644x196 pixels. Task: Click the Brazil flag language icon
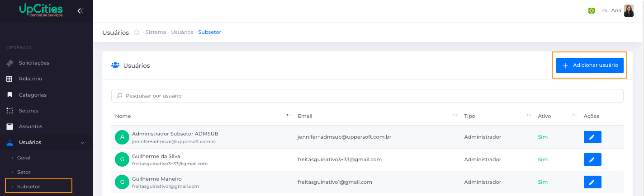[x=591, y=11]
